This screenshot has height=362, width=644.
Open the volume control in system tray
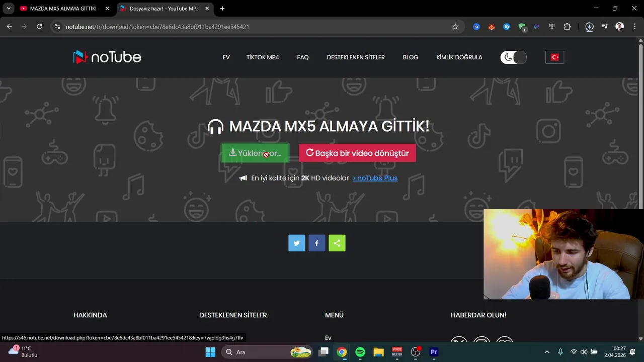584,352
